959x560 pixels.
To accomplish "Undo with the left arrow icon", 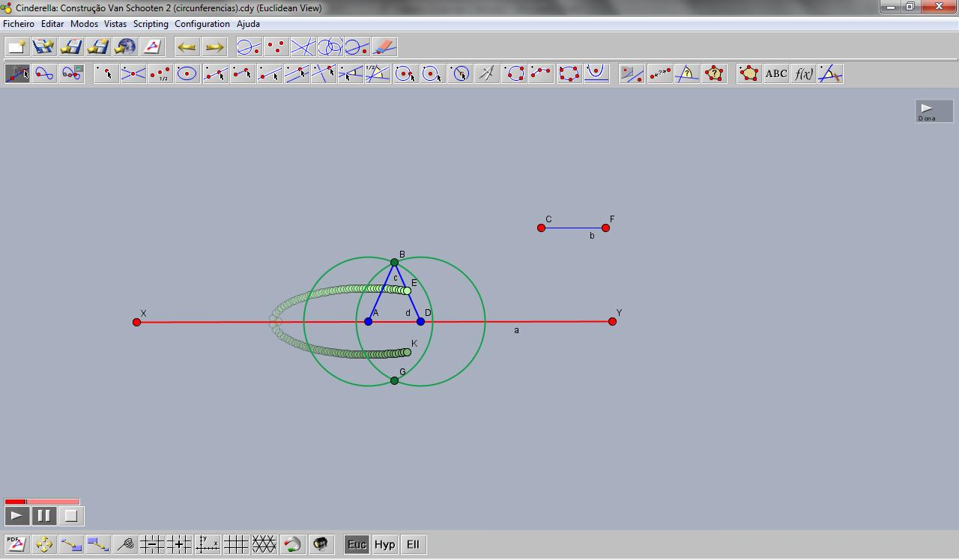I will click(187, 47).
